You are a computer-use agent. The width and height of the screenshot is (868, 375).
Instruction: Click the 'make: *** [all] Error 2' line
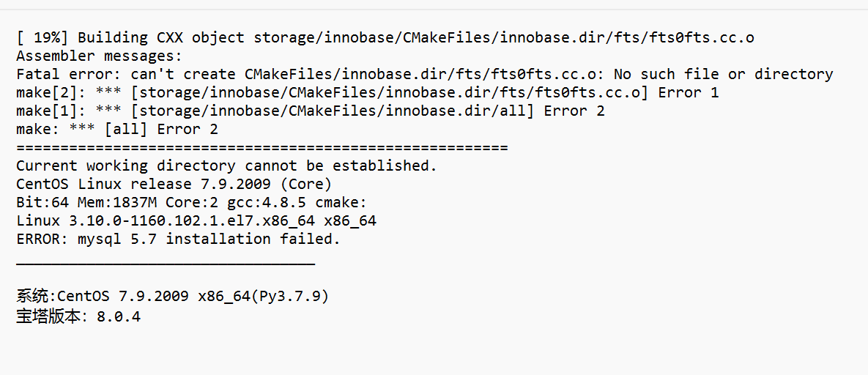[117, 129]
